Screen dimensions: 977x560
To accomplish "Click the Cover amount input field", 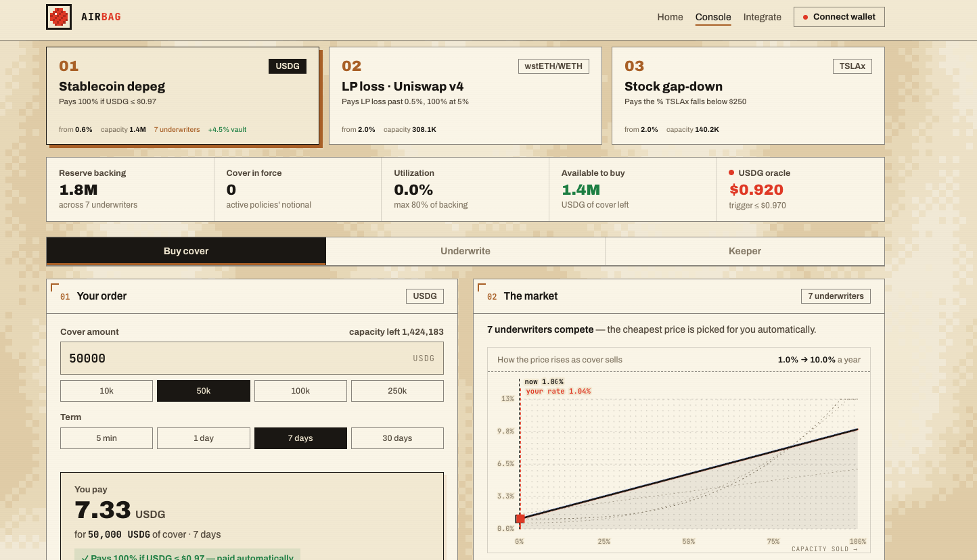I will coord(252,358).
